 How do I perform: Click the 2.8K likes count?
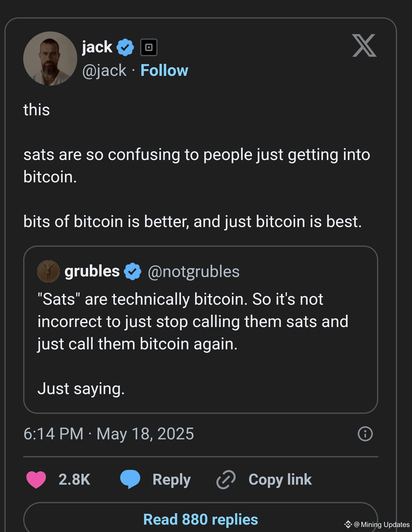(74, 479)
